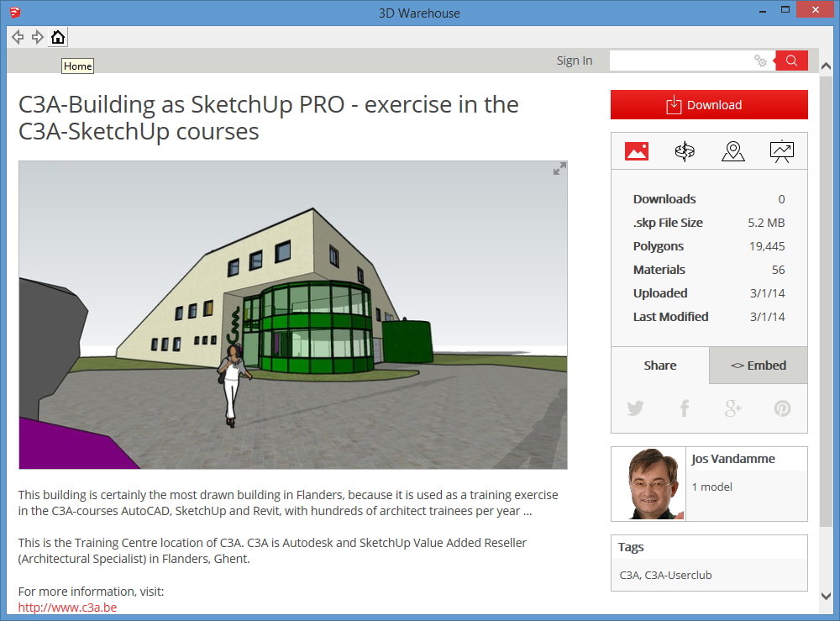Click the SketchUp logo in title bar
Viewport: 840px width, 621px height.
click(15, 12)
